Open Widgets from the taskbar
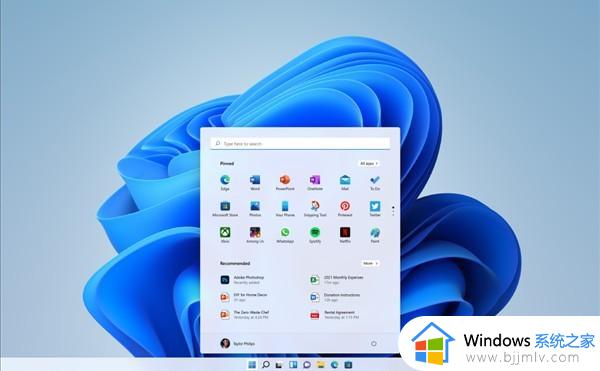The image size is (600, 371). pyautogui.click(x=293, y=364)
